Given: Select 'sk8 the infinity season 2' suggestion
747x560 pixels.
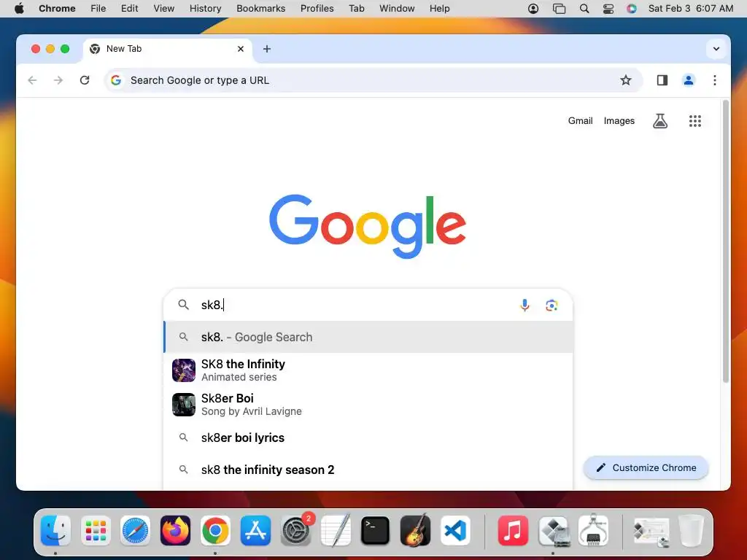Looking at the screenshot, I should tap(368, 470).
